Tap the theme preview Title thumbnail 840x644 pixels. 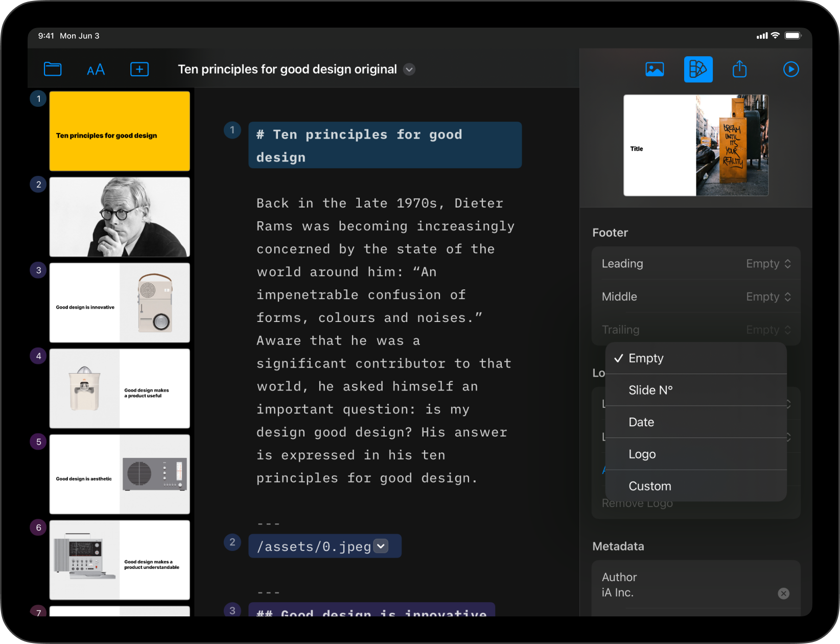[x=696, y=145]
